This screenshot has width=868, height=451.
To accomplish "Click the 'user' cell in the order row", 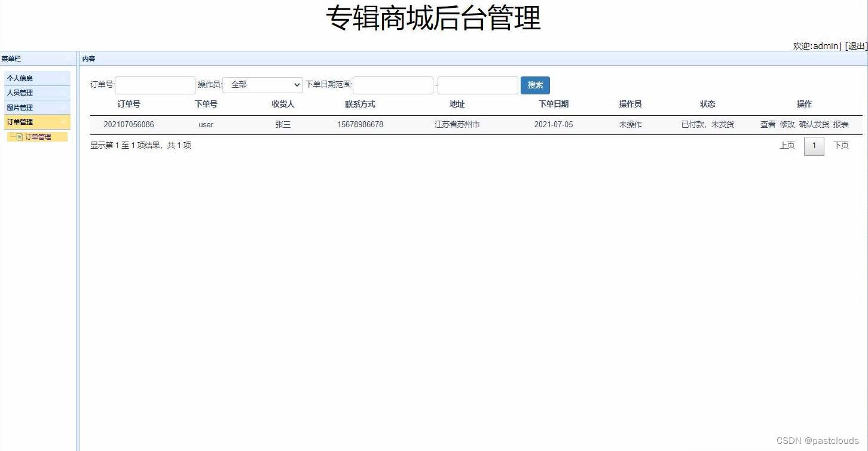I will 206,125.
